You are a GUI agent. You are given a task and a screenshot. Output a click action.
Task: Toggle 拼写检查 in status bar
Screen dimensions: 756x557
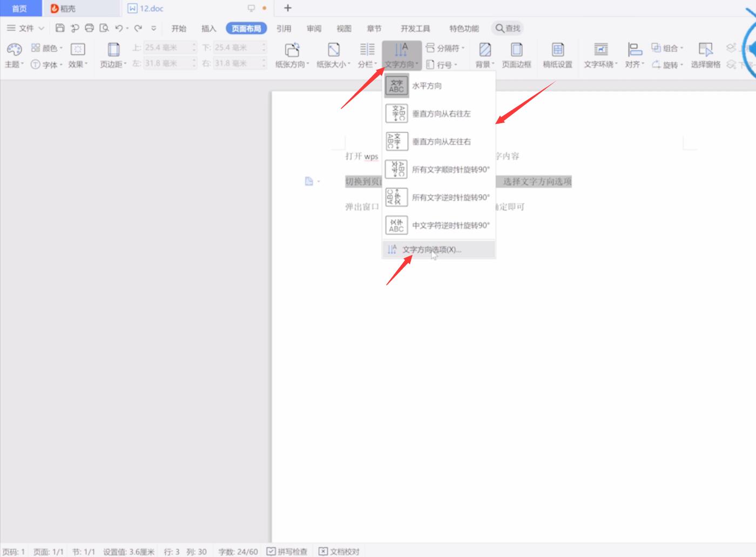click(x=287, y=552)
